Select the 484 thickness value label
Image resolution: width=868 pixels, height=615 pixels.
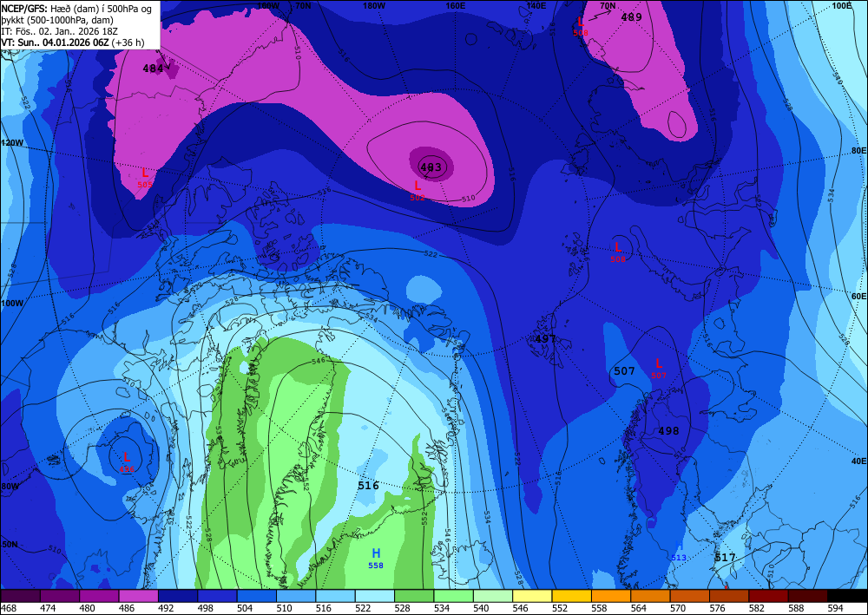pyautogui.click(x=153, y=69)
